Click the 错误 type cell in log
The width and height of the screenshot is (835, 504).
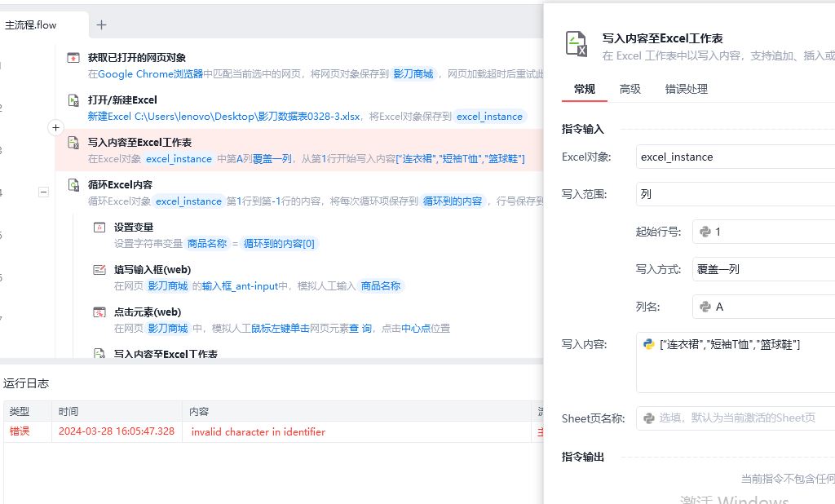click(20, 431)
